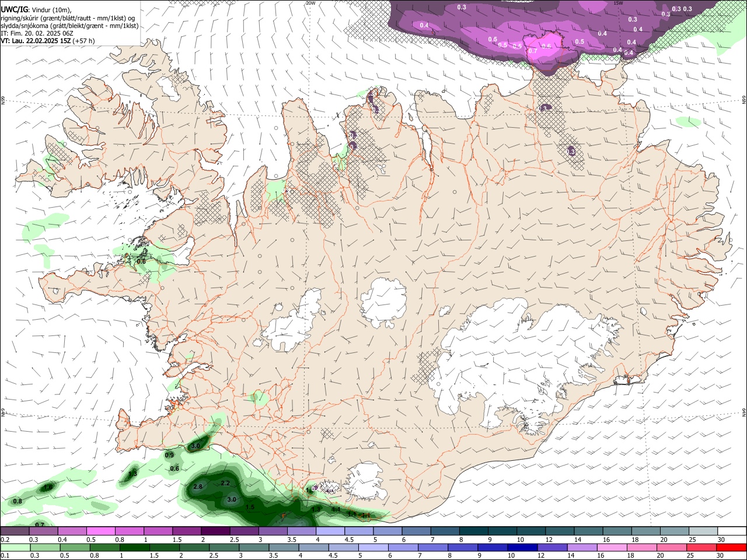Click the 'UWC/IG: Vindur (10m),' title text
This screenshot has height=560, width=747.
tap(36, 10)
